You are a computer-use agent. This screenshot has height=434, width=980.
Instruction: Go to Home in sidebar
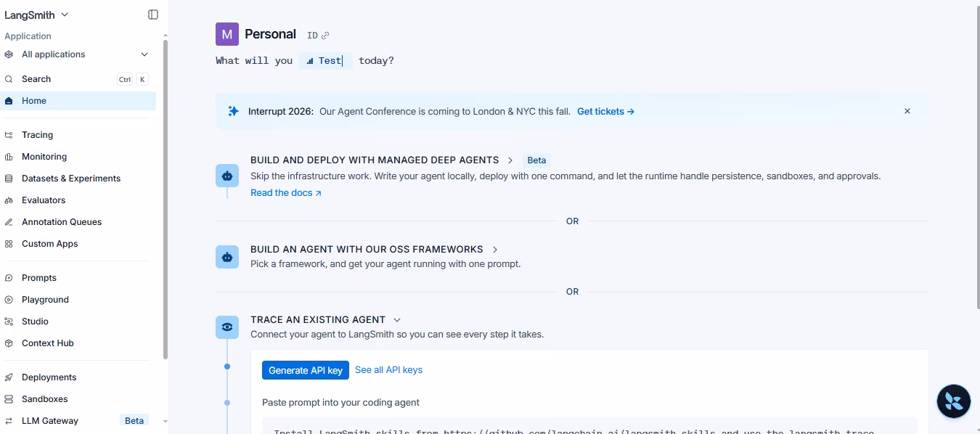coord(77,101)
